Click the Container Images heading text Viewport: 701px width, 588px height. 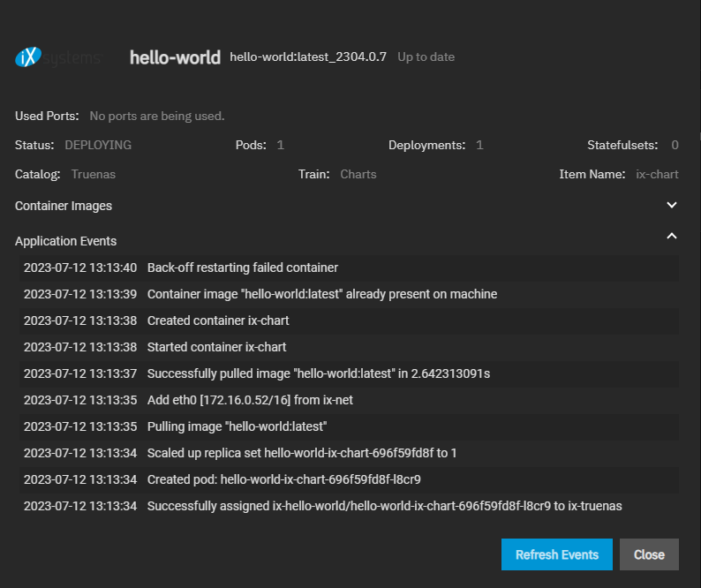[x=64, y=206]
